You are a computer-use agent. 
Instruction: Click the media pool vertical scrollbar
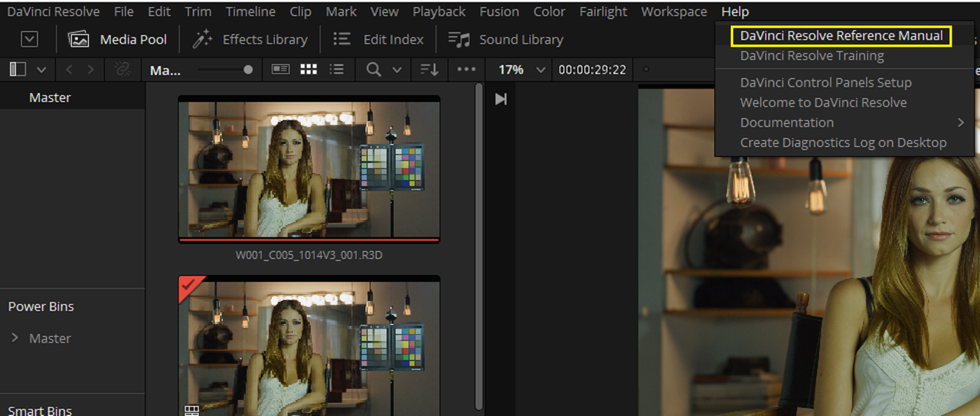(x=480, y=245)
